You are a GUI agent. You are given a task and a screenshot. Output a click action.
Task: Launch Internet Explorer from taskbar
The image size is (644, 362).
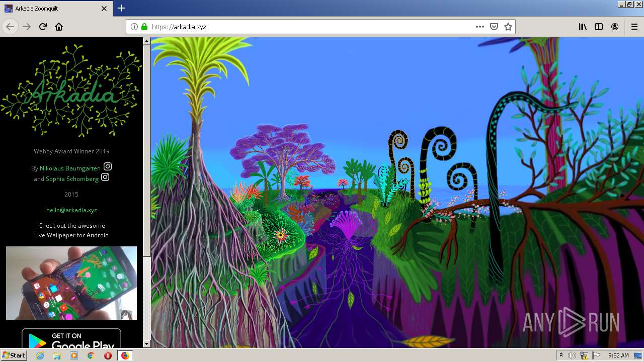(x=40, y=355)
